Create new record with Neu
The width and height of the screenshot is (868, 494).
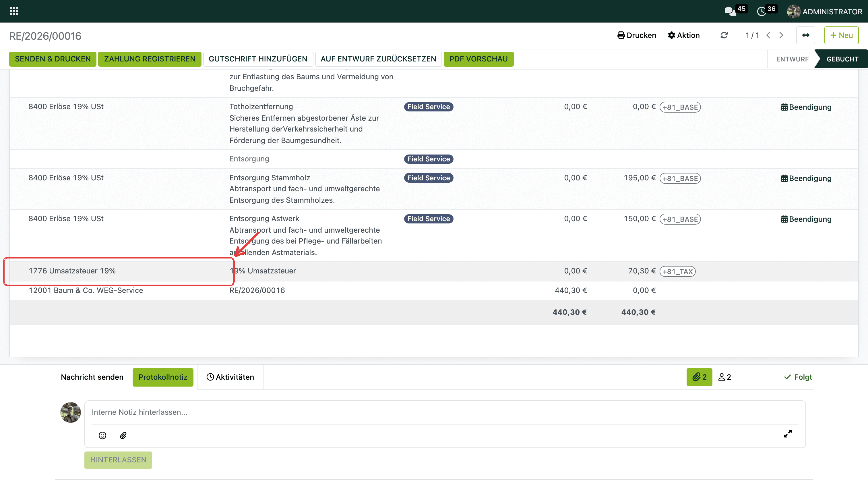coord(841,35)
